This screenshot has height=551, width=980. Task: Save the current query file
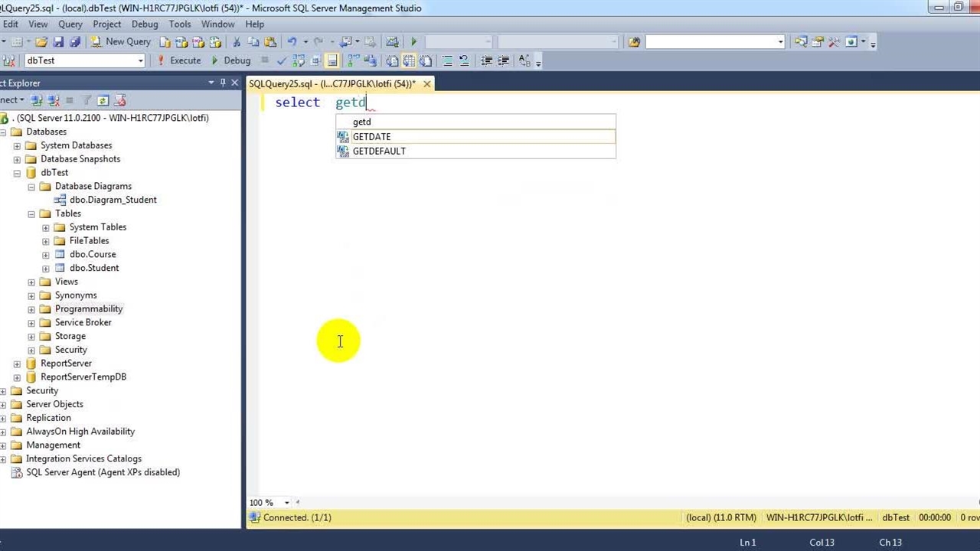tap(58, 42)
